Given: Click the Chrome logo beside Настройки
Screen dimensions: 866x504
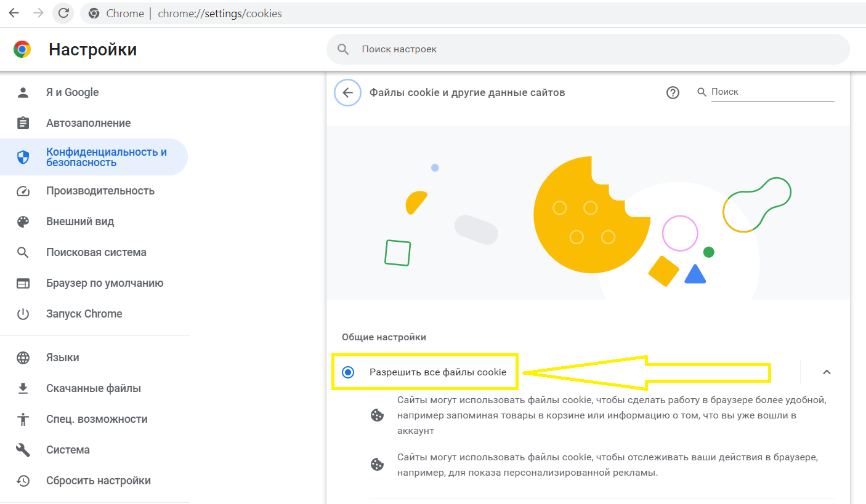Looking at the screenshot, I should (22, 49).
